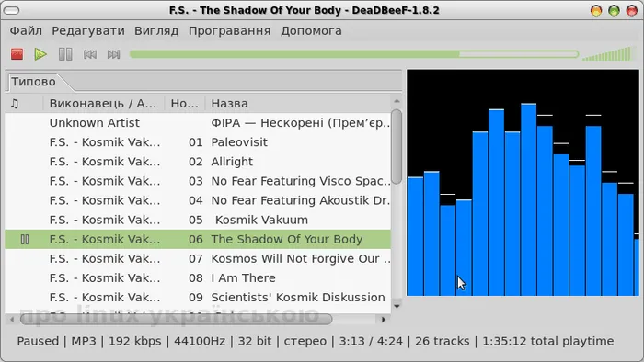Open the Вигляд menu
The height and width of the screenshot is (362, 644).
(156, 30)
